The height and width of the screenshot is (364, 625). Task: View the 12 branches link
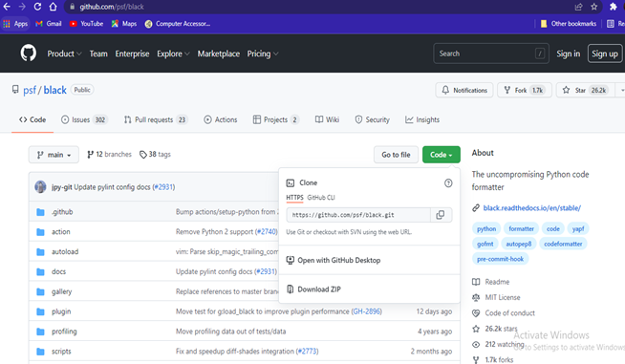[x=109, y=154]
